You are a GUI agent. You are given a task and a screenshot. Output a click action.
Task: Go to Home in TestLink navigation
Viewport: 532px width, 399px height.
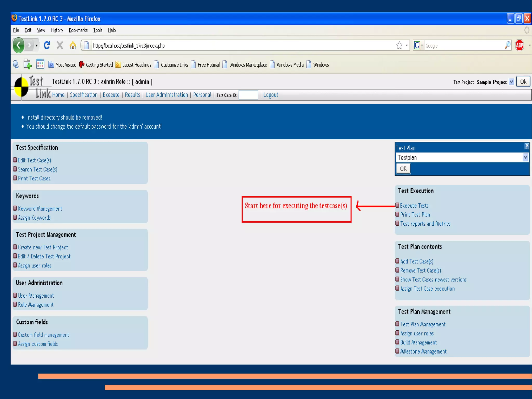tap(58, 95)
